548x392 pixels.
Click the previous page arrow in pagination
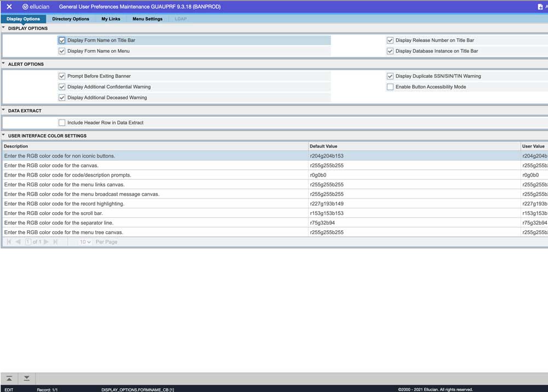[18, 241]
